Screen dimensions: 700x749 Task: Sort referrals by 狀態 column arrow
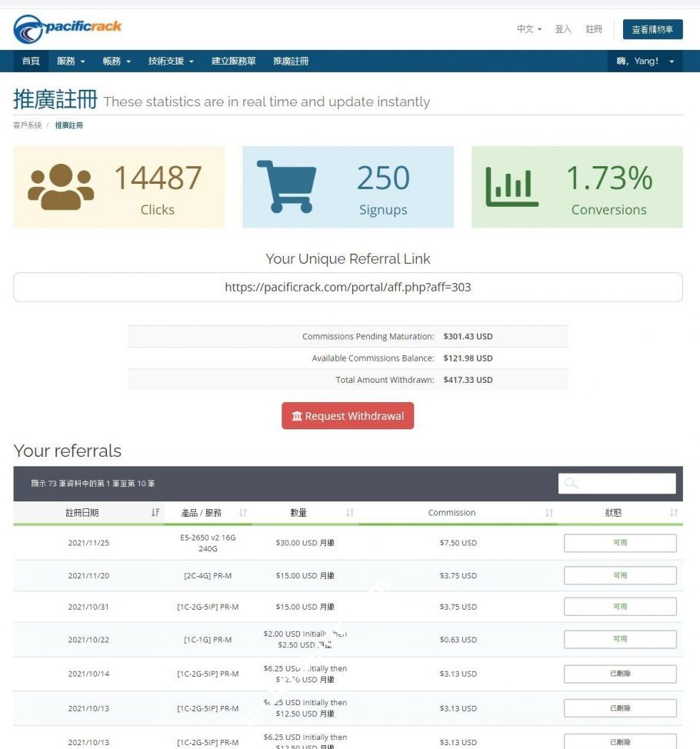click(674, 513)
